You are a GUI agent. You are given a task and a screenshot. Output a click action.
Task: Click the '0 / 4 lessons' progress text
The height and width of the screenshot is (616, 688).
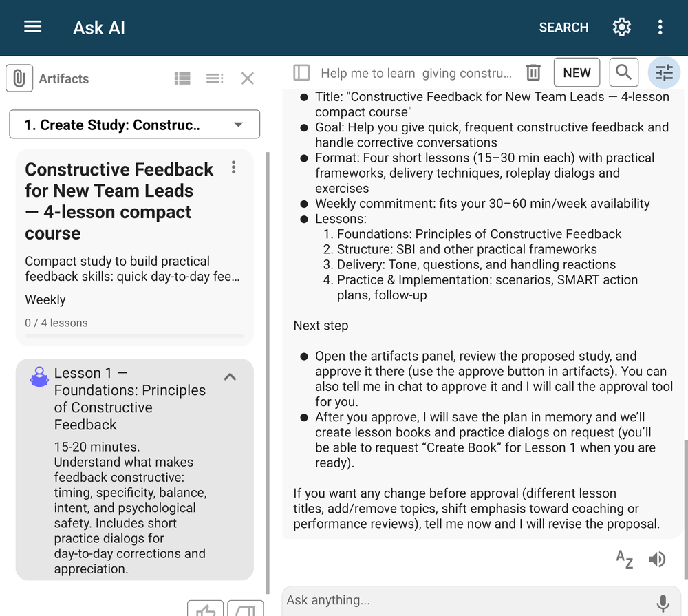[x=56, y=323]
